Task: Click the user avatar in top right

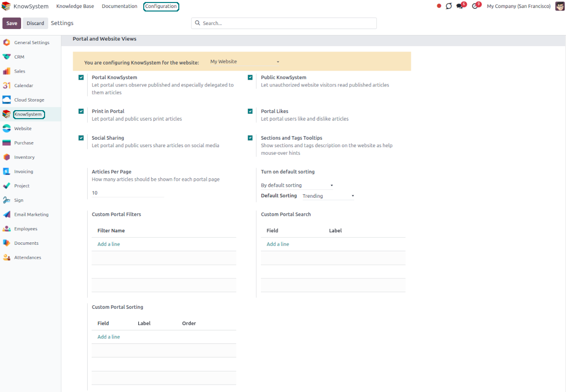Action: 559,6
